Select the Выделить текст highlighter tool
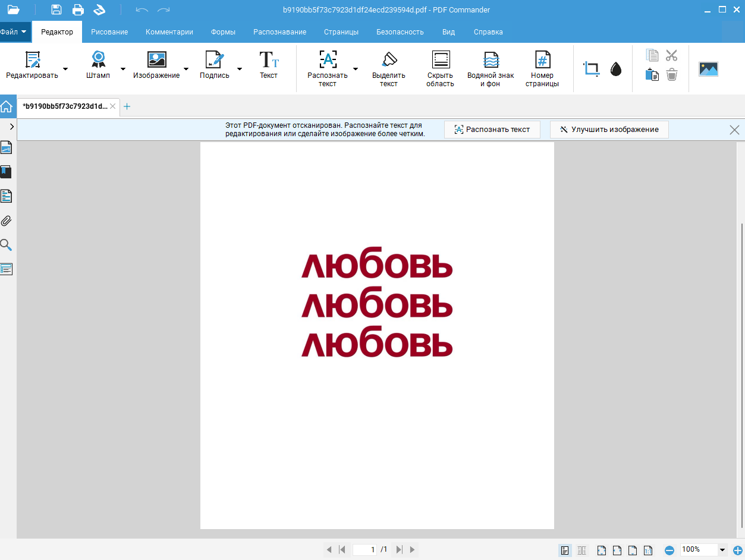Viewport: 745px width, 560px height. 389,69
